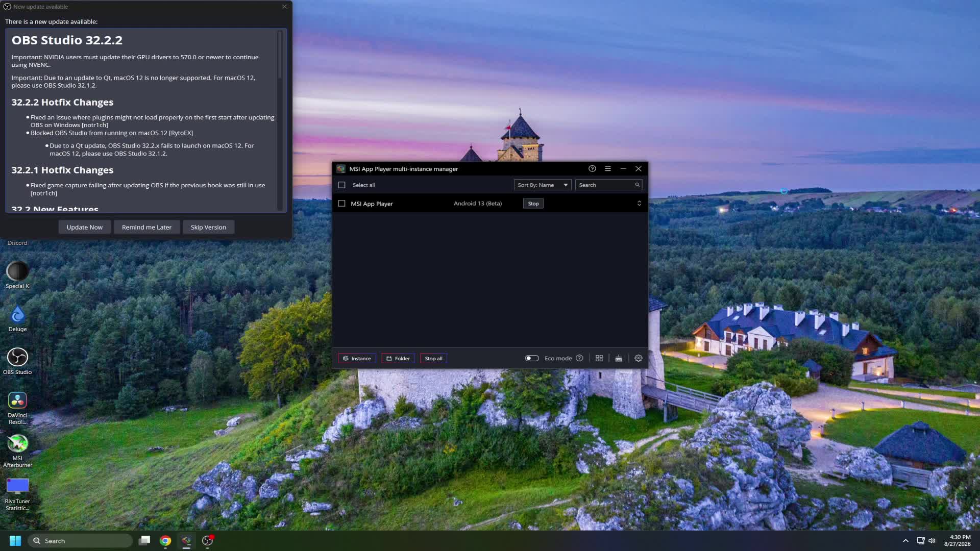Skip Version in the OBS update dialog
The height and width of the screenshot is (551, 980).
pos(208,228)
